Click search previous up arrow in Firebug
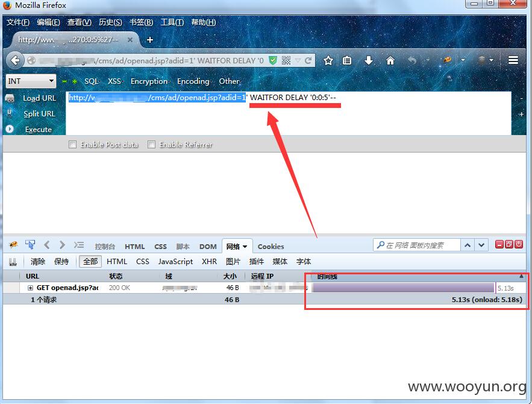The width and height of the screenshot is (532, 404). [x=468, y=245]
